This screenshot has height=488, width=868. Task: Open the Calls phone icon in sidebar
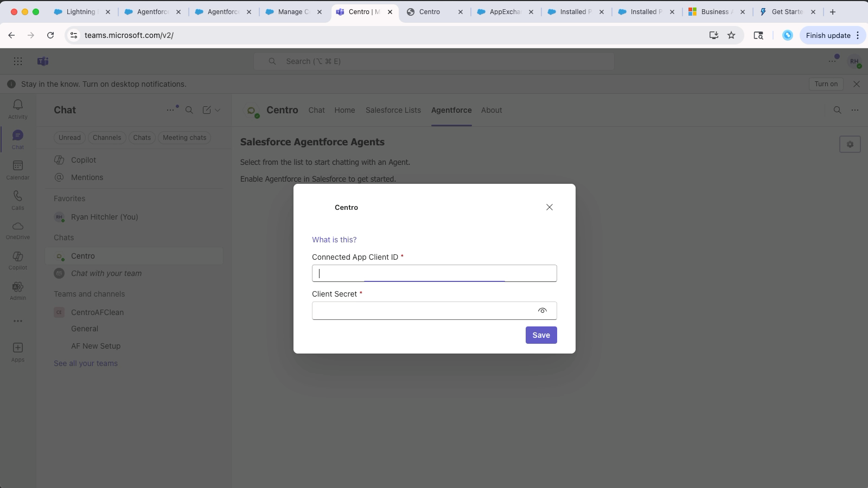pyautogui.click(x=18, y=200)
